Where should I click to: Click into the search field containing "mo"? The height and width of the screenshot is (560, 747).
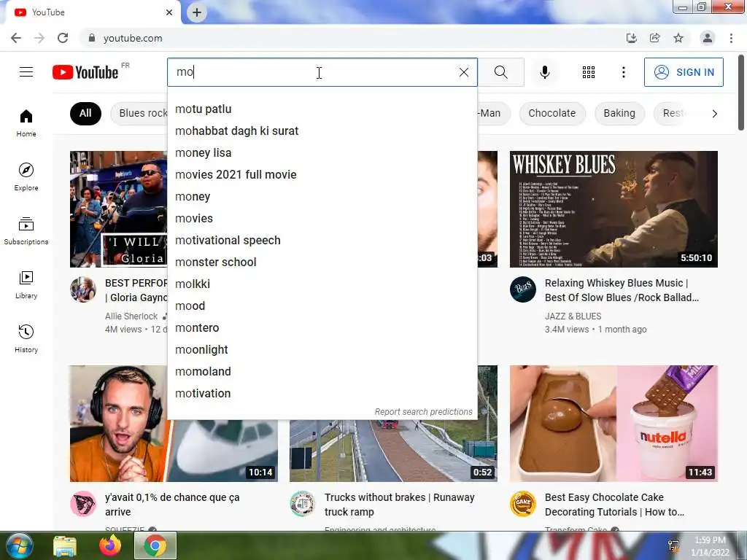pyautogui.click(x=312, y=72)
